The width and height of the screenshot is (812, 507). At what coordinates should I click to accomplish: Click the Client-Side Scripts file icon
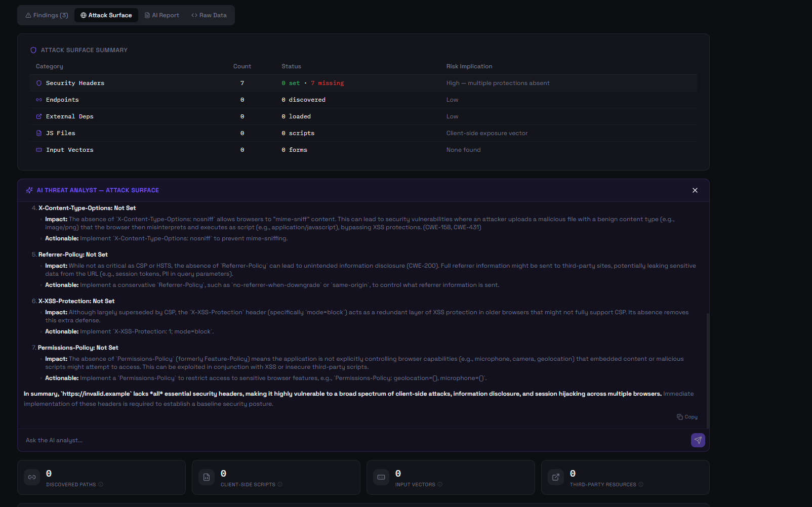click(207, 477)
